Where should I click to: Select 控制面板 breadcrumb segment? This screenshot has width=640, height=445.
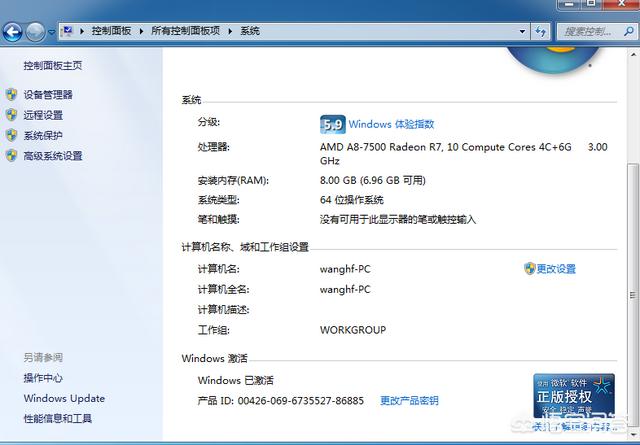tap(111, 31)
